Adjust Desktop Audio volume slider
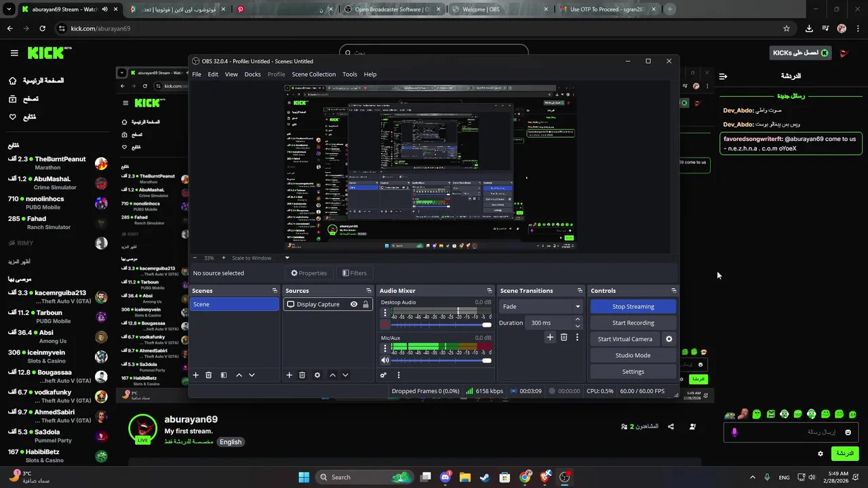 coord(441,325)
